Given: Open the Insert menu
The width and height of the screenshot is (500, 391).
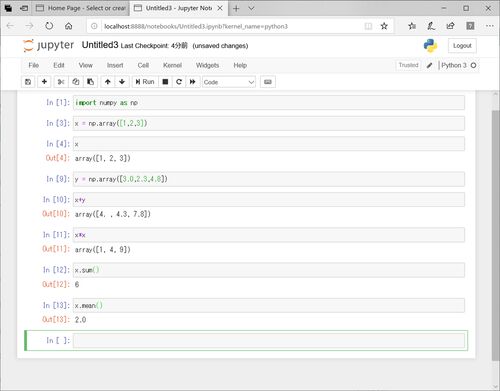Looking at the screenshot, I should pyautogui.click(x=115, y=65).
